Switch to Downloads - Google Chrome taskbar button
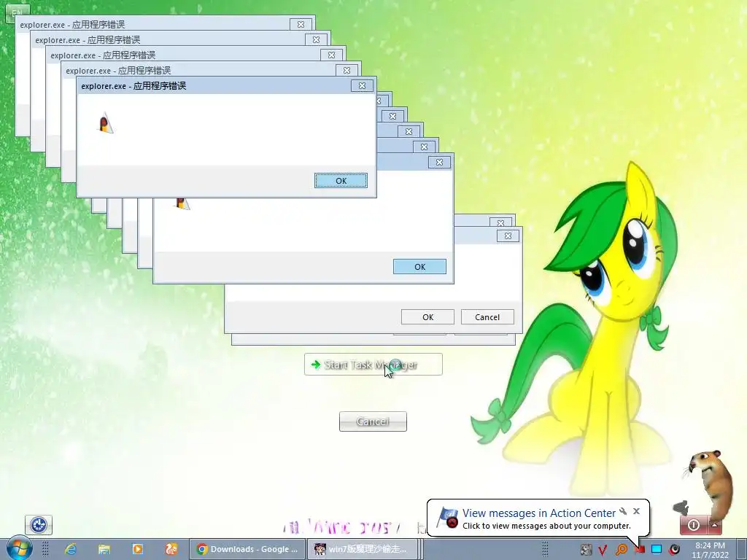The image size is (747, 560). point(247,549)
